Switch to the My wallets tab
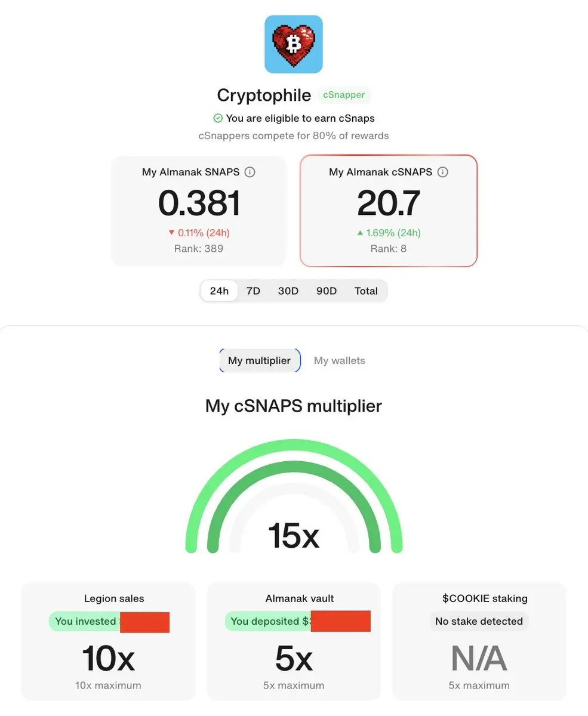Image resolution: width=588 pixels, height=716 pixels. [340, 360]
